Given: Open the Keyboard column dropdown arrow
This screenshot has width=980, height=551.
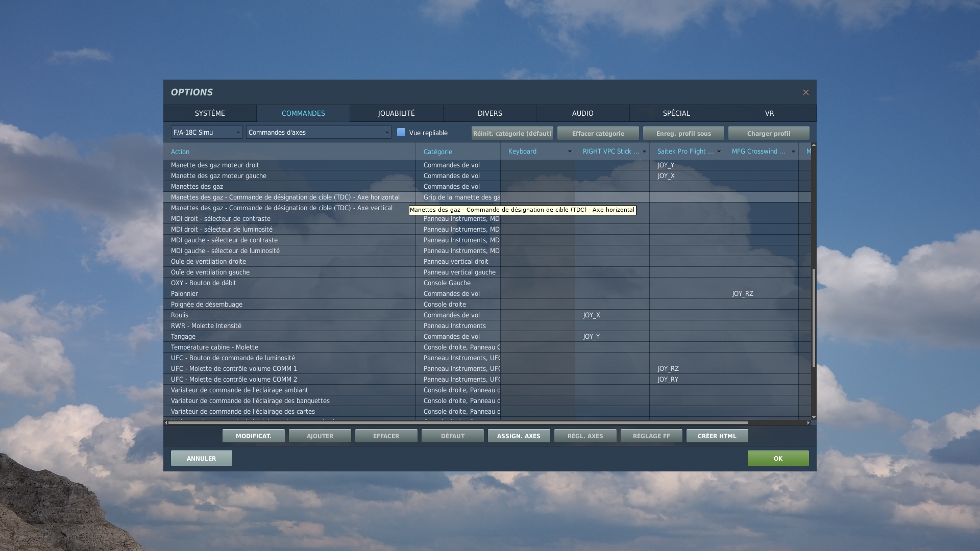Looking at the screenshot, I should [570, 152].
